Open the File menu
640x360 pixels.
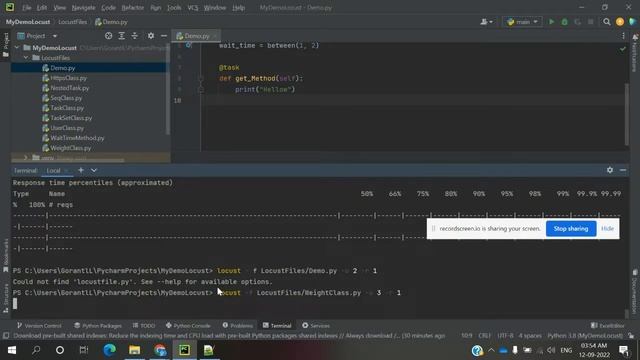[x=27, y=8]
